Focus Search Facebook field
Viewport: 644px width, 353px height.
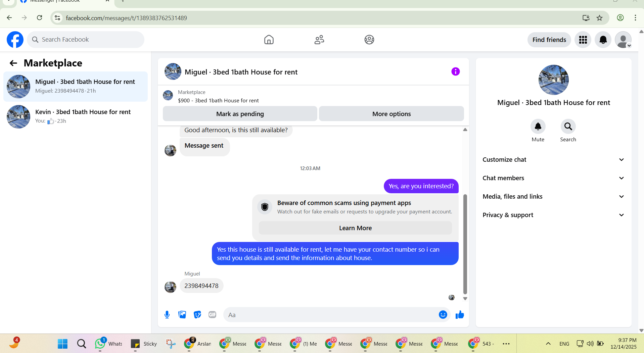pyautogui.click(x=86, y=40)
